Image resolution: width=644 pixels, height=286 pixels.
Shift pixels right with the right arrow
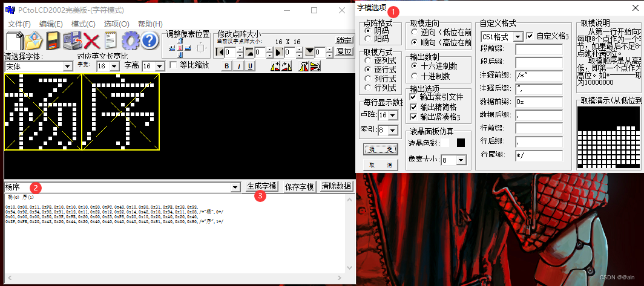188,48
